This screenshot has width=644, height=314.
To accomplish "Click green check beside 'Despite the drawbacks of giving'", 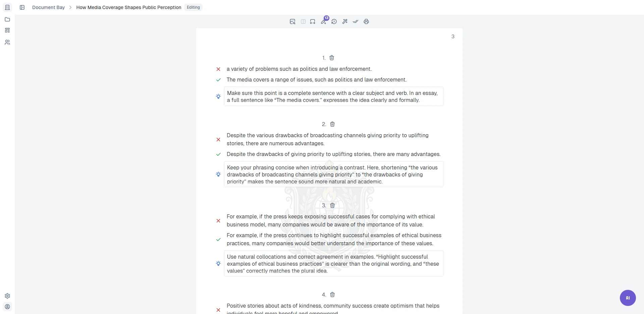I will [x=218, y=154].
